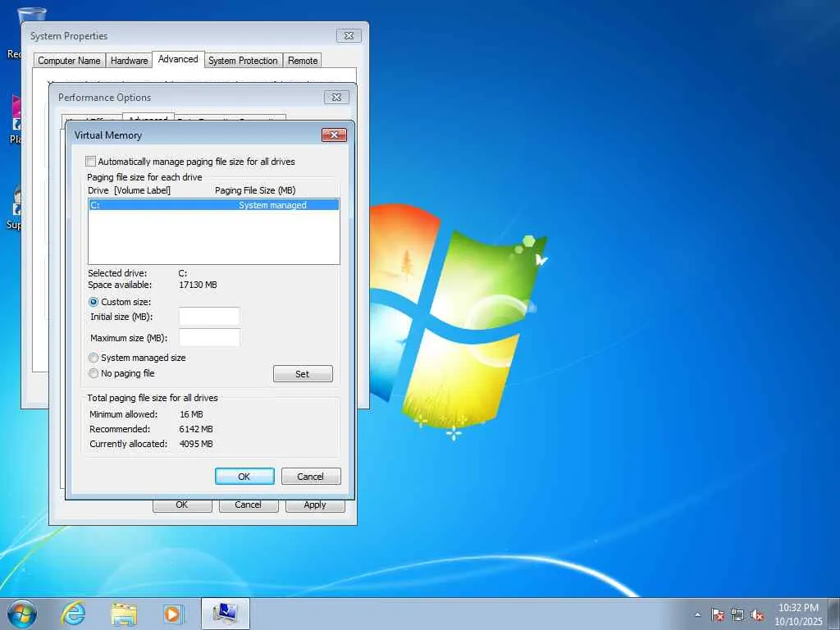840x630 pixels.
Task: Select the C: drive row in list
Action: (214, 205)
